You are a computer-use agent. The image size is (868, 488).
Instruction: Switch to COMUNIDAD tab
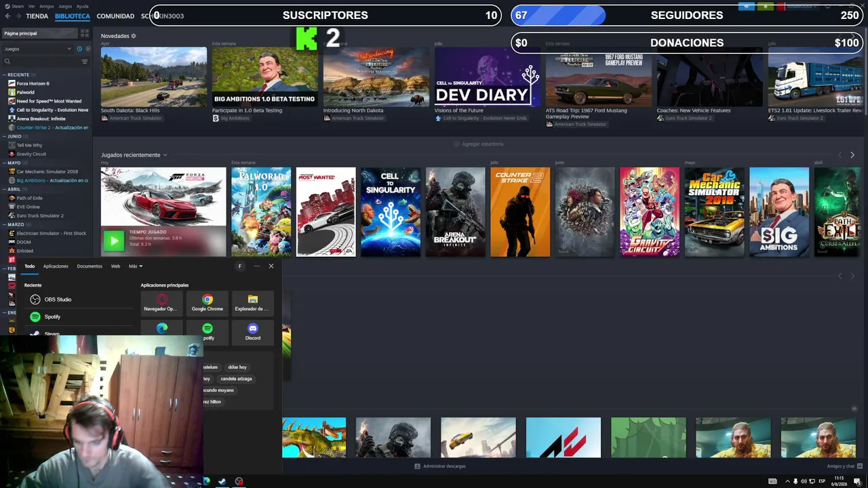(115, 16)
